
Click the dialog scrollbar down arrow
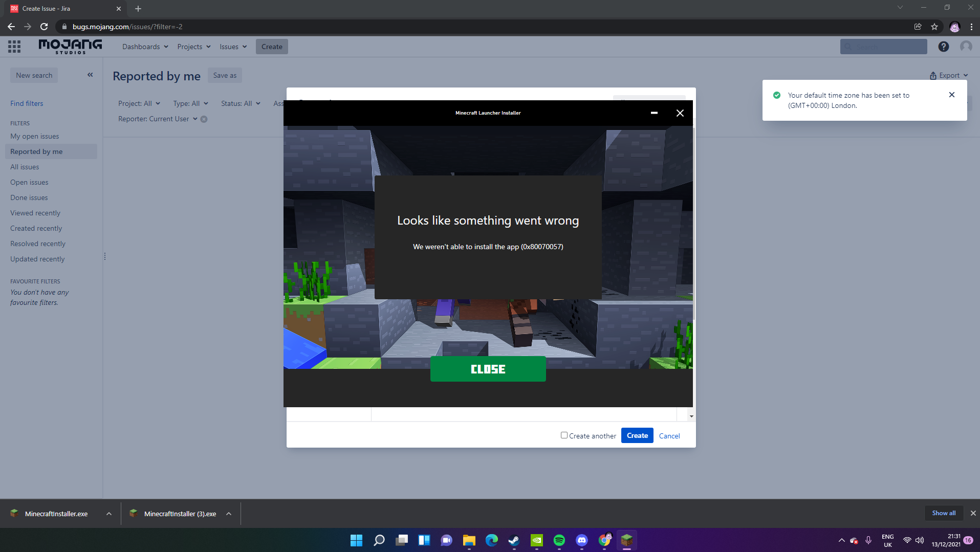pyautogui.click(x=691, y=416)
